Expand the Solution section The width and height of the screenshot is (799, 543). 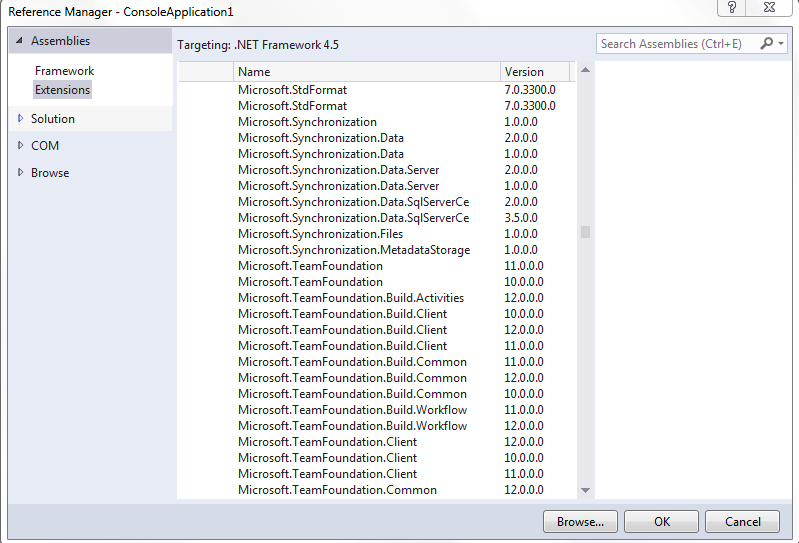coord(20,118)
